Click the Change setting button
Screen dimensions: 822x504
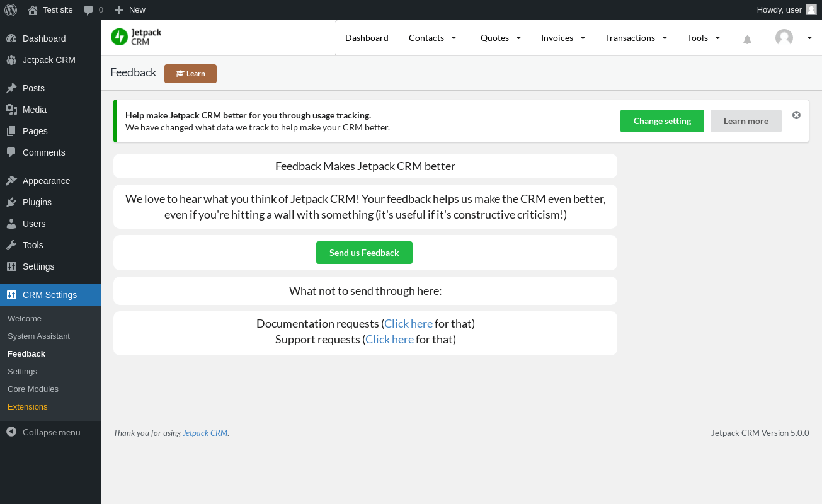[x=662, y=121]
